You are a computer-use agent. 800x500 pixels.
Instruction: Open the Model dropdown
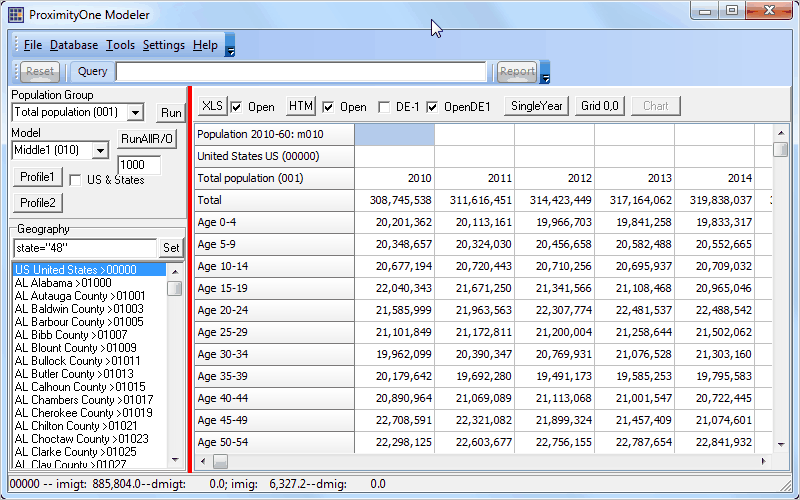[101, 151]
